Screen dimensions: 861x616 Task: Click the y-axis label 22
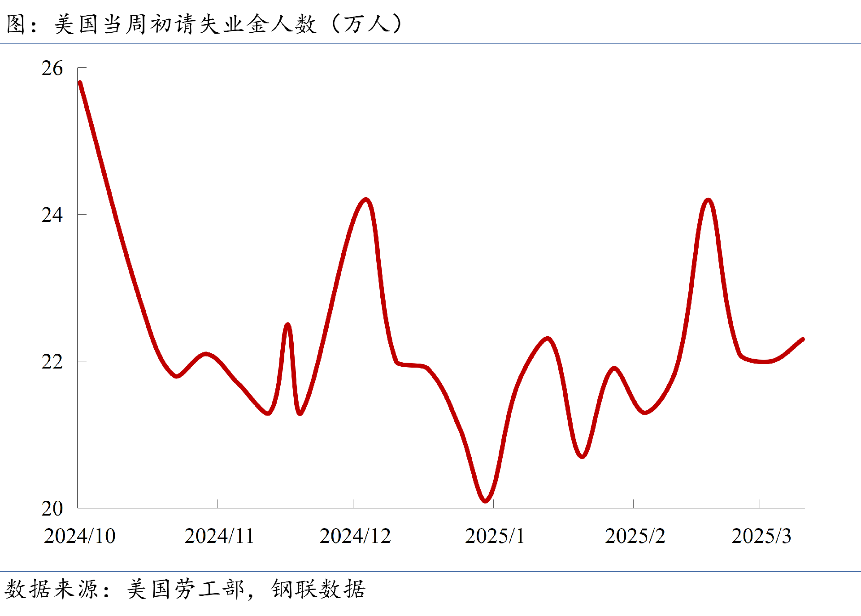coord(52,362)
